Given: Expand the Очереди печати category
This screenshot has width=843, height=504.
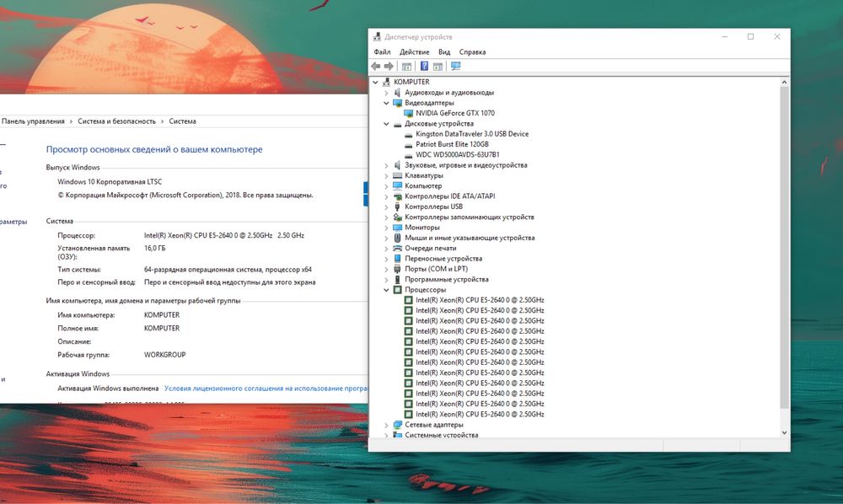Looking at the screenshot, I should [386, 249].
